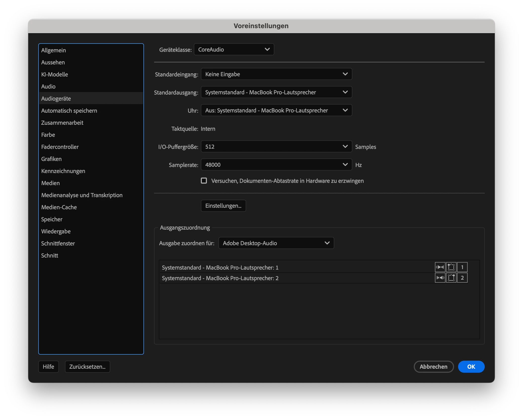Viewport: 523px width, 420px height.
Task: Select KI-Modelle in the sidebar
Action: click(55, 74)
